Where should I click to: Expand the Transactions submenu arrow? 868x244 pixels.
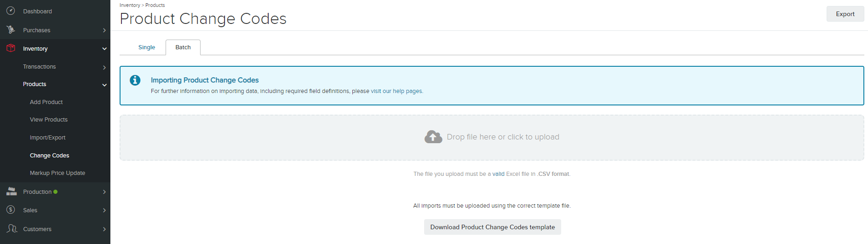point(104,67)
